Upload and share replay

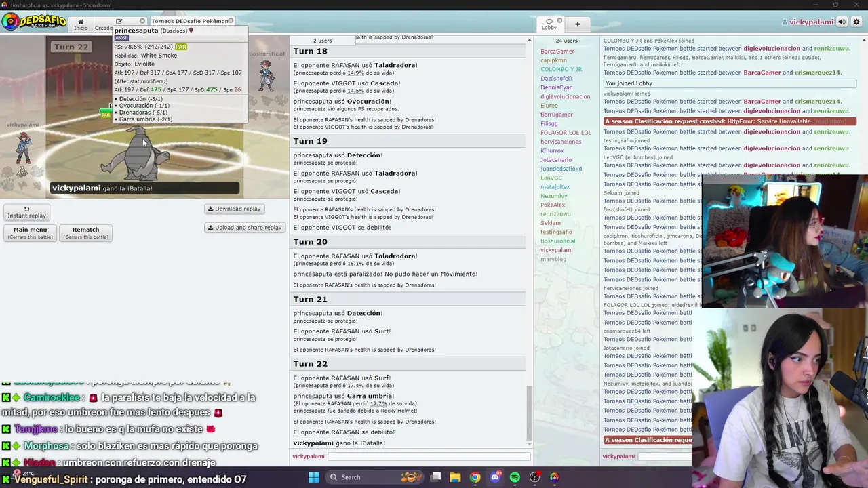[x=244, y=228]
